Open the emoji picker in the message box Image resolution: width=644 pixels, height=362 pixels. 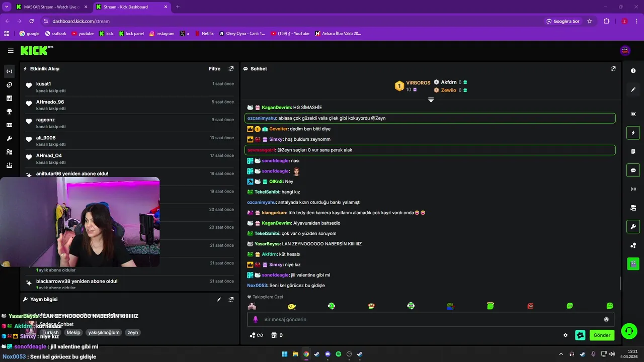coord(606,319)
